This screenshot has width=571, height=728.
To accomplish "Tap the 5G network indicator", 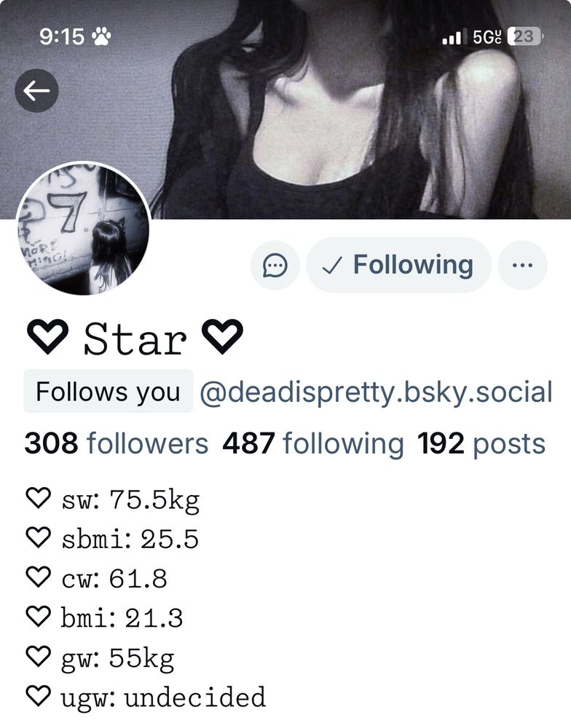I will (487, 36).
